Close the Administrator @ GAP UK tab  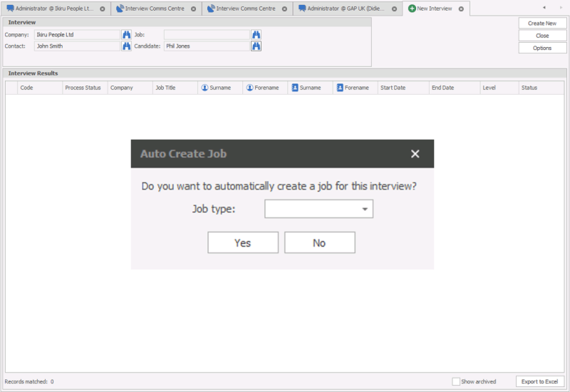(x=394, y=9)
